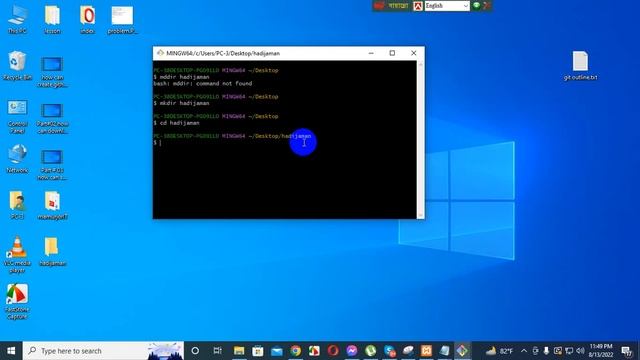Open the volume speaker tray icon
The image size is (640, 360).
pyautogui.click(x=580, y=351)
